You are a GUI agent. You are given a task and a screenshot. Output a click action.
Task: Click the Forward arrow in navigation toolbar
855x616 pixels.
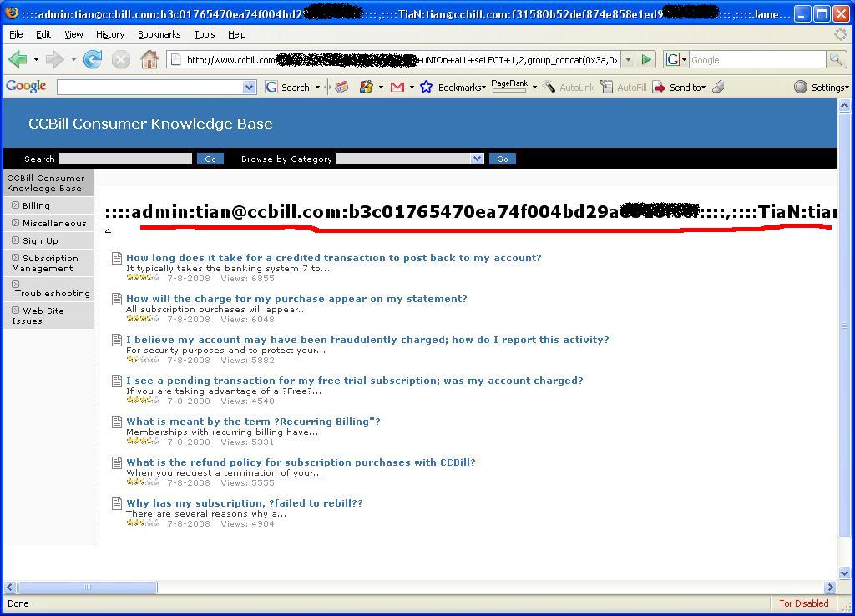click(x=54, y=59)
